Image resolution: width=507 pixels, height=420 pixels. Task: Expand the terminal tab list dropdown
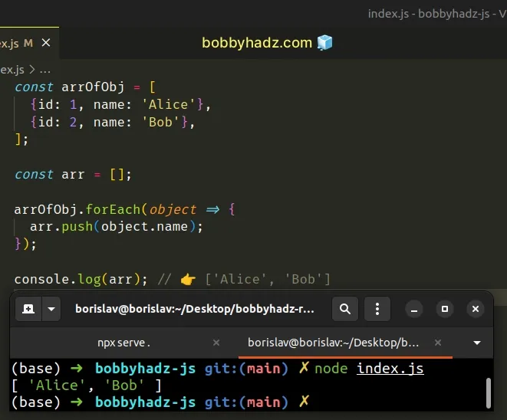(477, 343)
